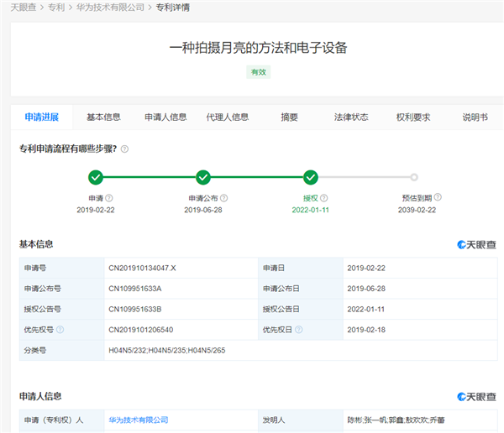Click grant number CN109951633B
504x433 pixels.
(x=135, y=309)
